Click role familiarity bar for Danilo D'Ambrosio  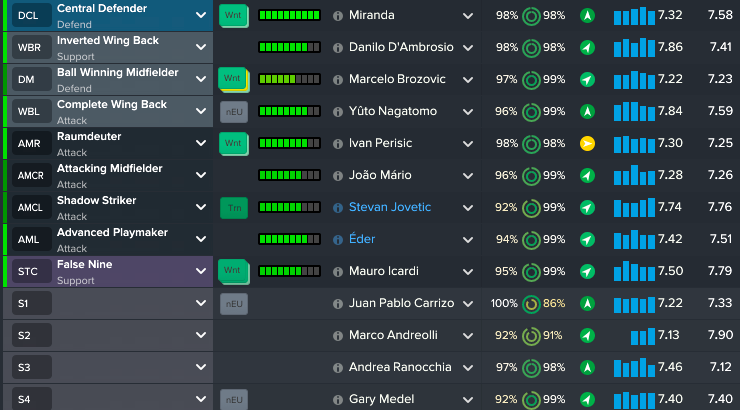tap(289, 48)
